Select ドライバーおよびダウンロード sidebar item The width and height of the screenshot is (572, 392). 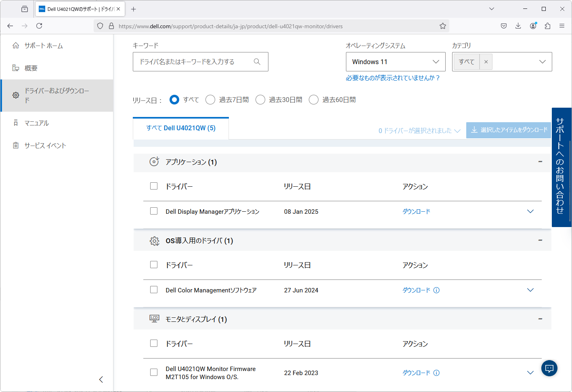(x=57, y=96)
